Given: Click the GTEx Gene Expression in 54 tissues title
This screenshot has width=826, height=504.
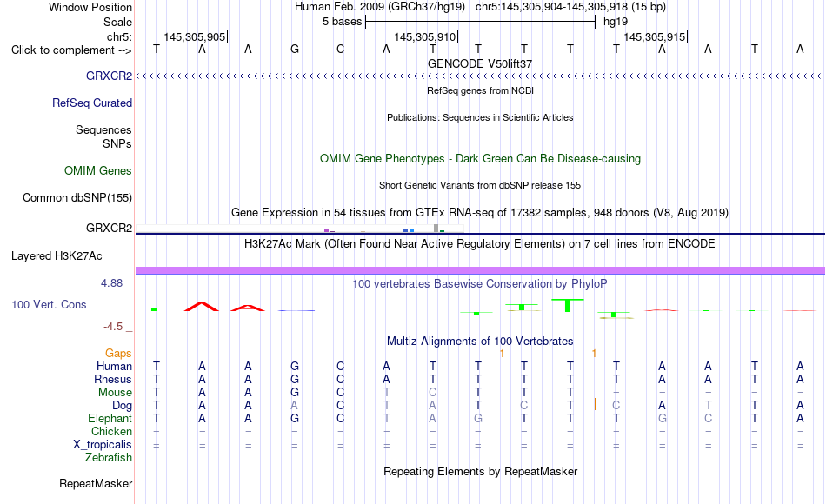Looking at the screenshot, I should [480, 213].
